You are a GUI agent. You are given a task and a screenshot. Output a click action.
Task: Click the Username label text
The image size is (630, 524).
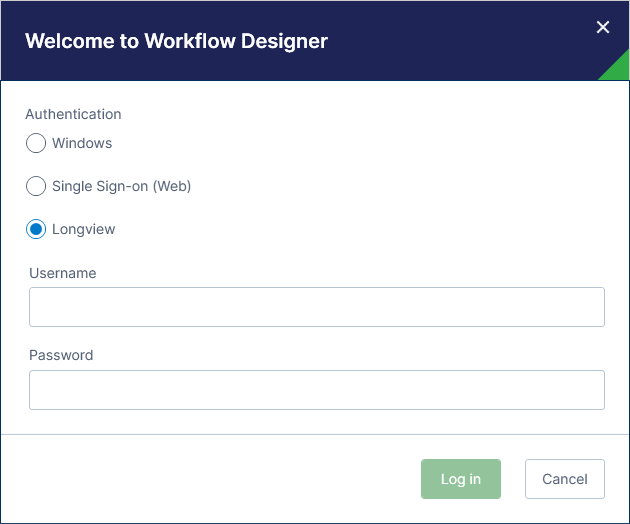pos(63,273)
